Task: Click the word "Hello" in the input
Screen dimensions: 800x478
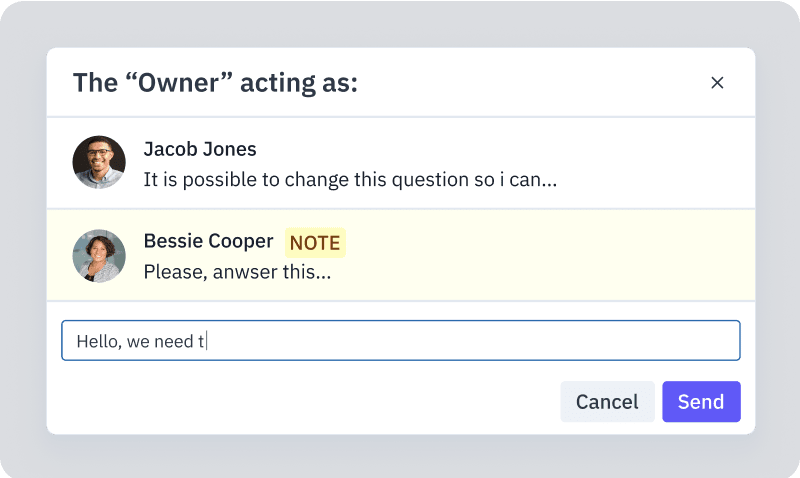Action: click(98, 342)
